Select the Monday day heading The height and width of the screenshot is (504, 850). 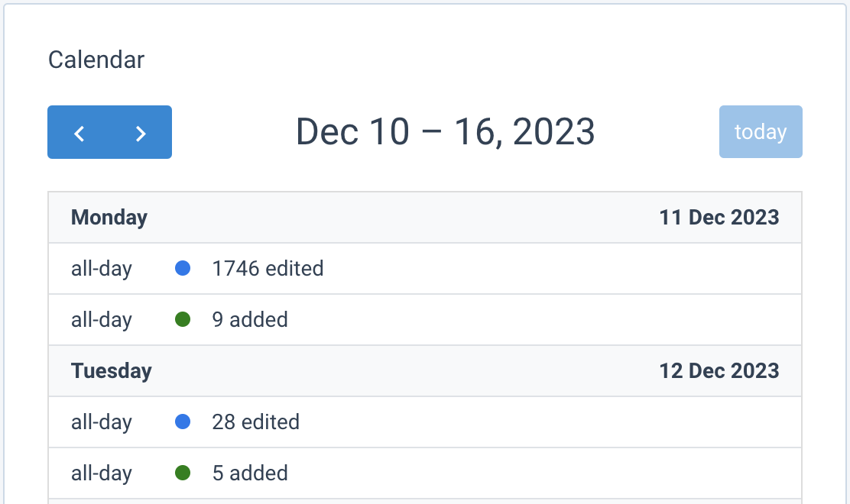(109, 218)
